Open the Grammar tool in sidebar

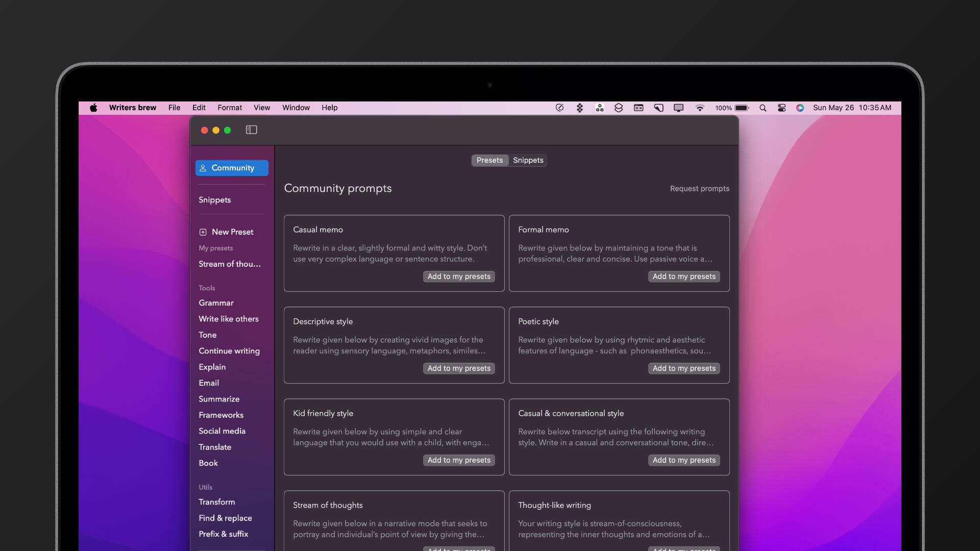216,303
